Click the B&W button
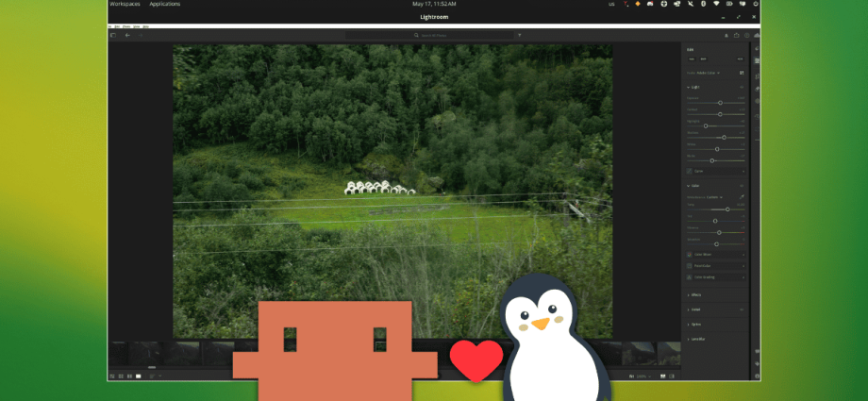Image resolution: width=868 pixels, height=401 pixels. click(x=703, y=58)
